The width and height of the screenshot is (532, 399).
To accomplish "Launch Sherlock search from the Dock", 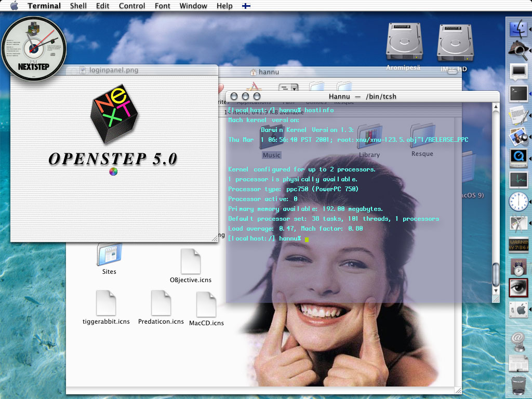I will 518,50.
